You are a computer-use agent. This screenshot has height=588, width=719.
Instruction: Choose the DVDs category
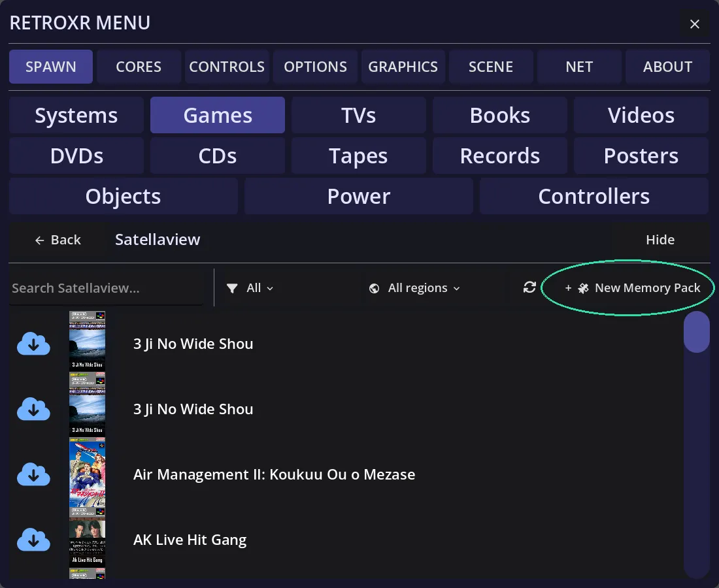[76, 156]
